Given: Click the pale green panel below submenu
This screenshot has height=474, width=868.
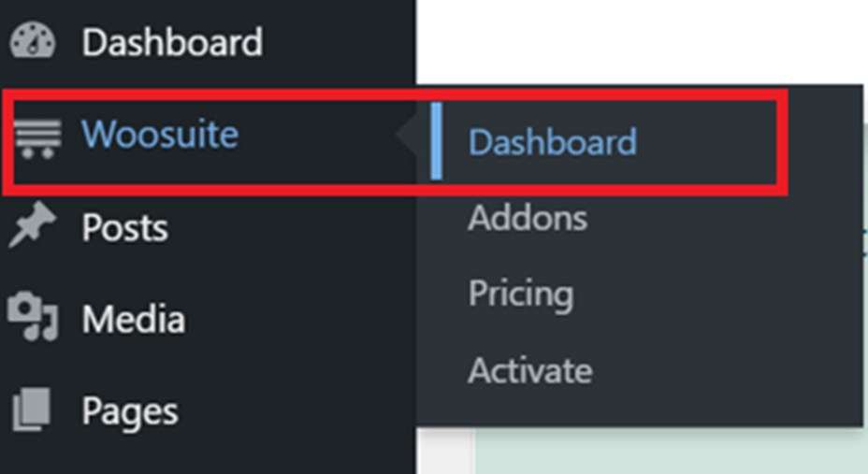Looking at the screenshot, I should coord(672,451).
